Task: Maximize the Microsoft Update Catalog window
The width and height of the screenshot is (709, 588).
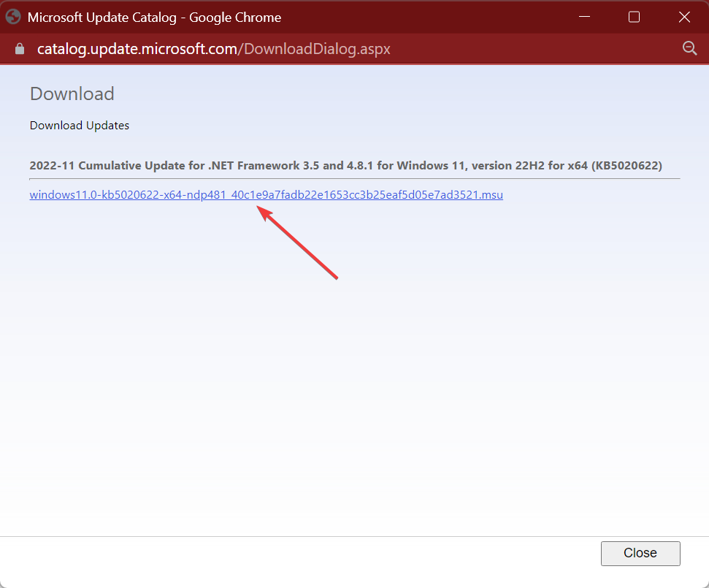Action: tap(634, 18)
